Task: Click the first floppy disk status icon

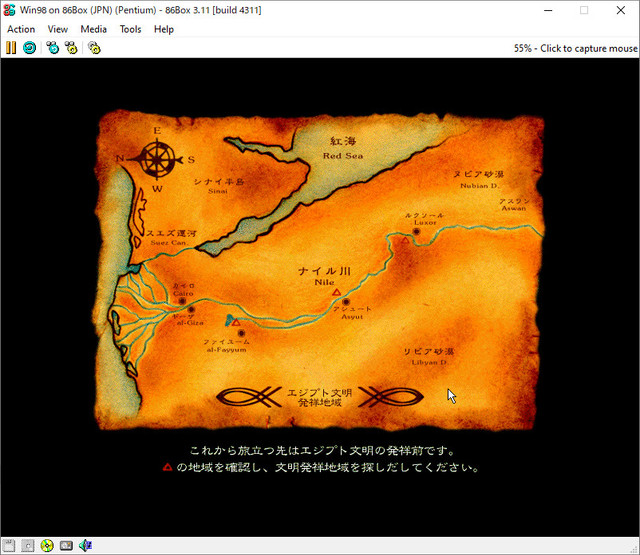Action: (9, 545)
